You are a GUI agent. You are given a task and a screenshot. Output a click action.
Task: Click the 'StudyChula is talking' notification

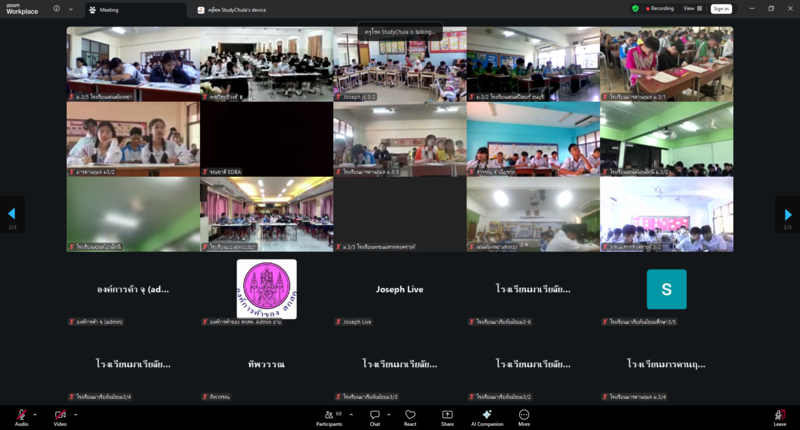(x=400, y=32)
